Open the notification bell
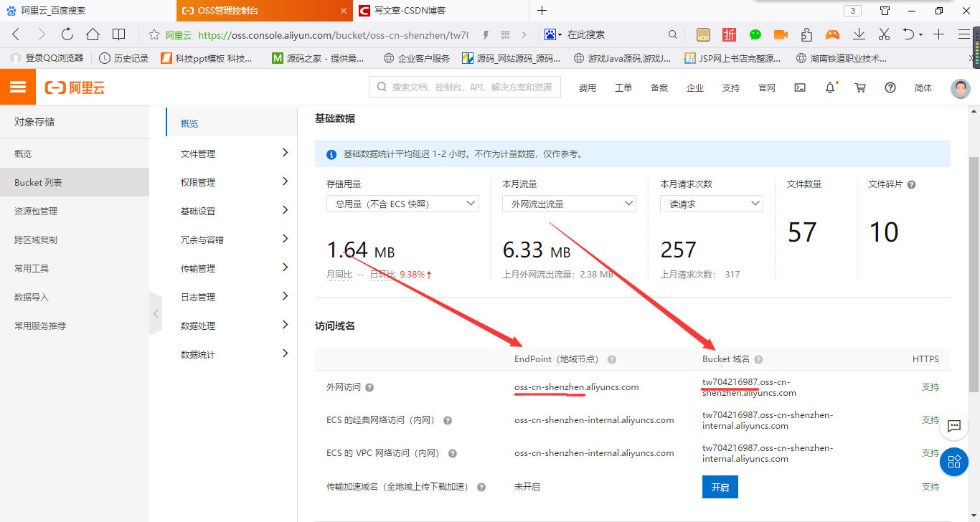The image size is (980, 522). pos(829,87)
